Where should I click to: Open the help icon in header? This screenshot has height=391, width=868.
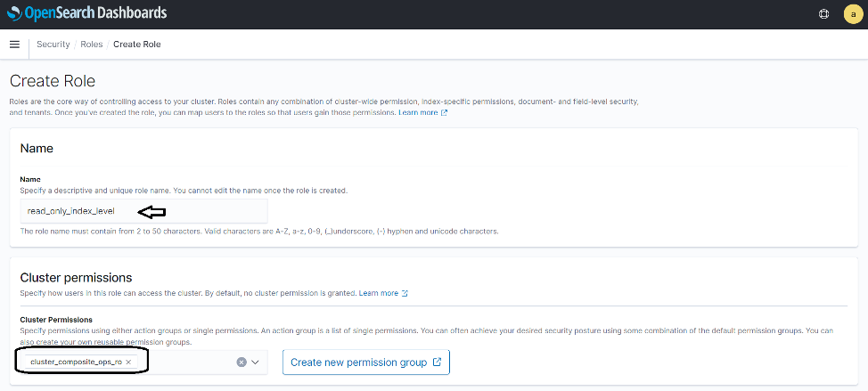point(823,14)
